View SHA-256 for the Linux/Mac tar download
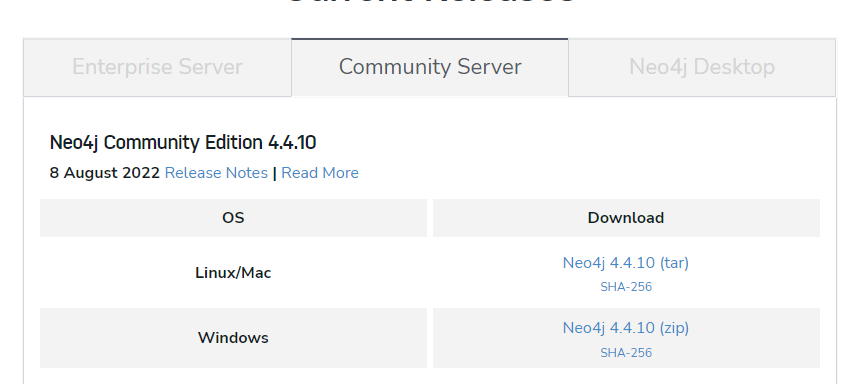Screen dimensions: 855x384 tap(626, 287)
